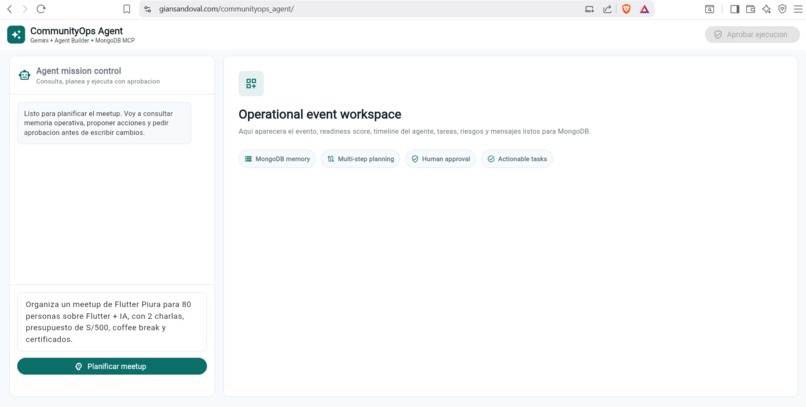This screenshot has height=407, width=806.
Task: Select the Multi-step planning chip
Action: click(360, 159)
